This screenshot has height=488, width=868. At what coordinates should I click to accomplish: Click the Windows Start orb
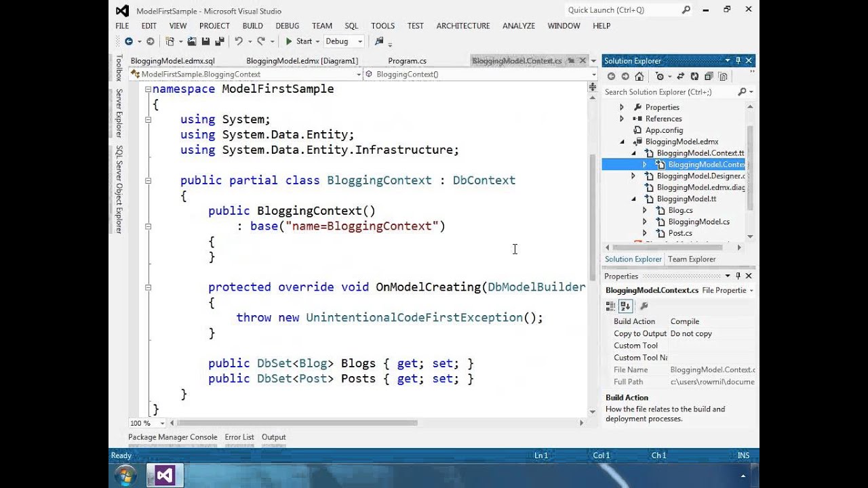(125, 476)
